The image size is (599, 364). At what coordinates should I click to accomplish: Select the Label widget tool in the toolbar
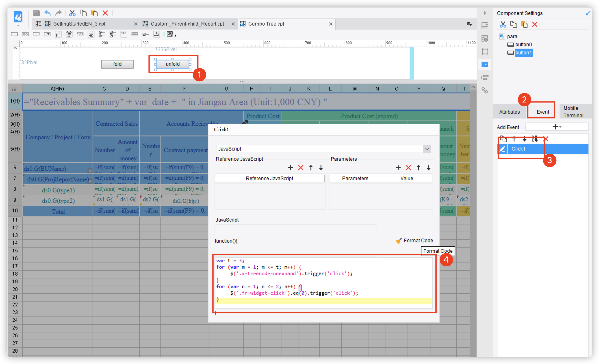point(25,34)
